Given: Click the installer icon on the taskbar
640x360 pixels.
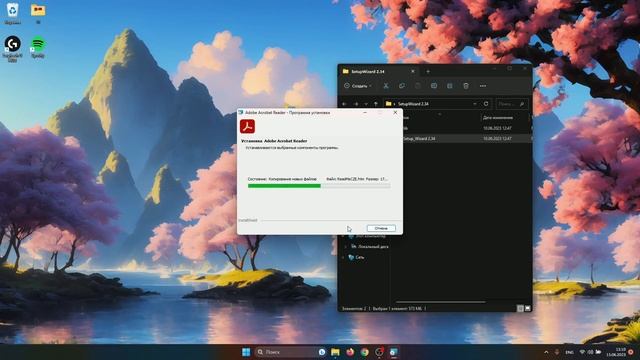Looking at the screenshot, I should tap(394, 352).
